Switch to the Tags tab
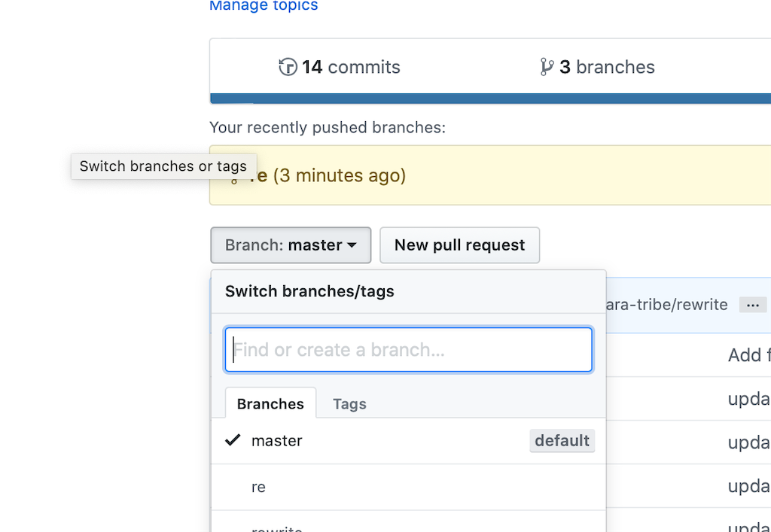771x532 pixels. tap(349, 404)
